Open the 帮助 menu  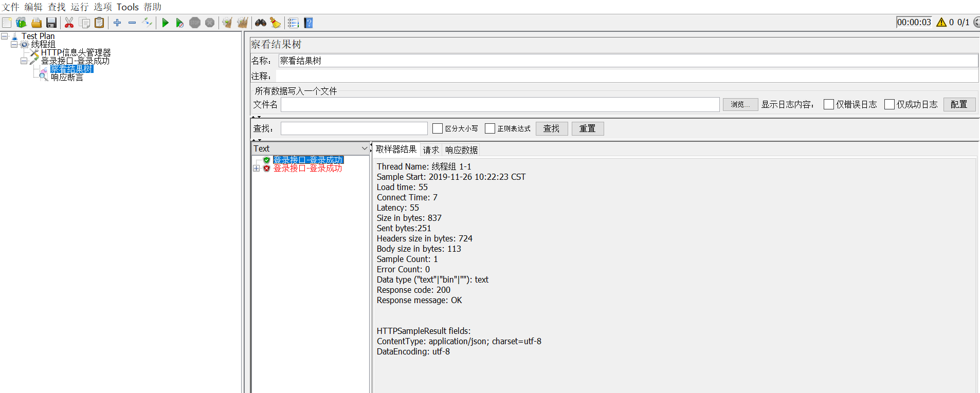(x=152, y=7)
